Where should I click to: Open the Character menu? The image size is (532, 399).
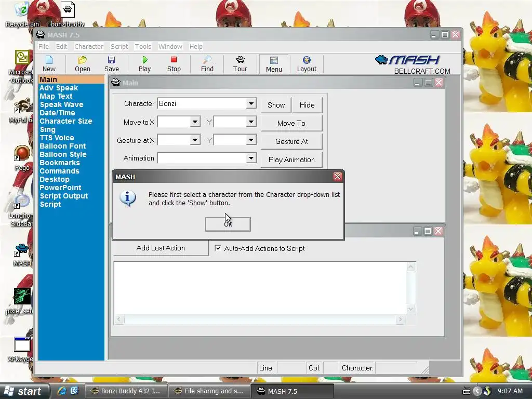tap(88, 46)
